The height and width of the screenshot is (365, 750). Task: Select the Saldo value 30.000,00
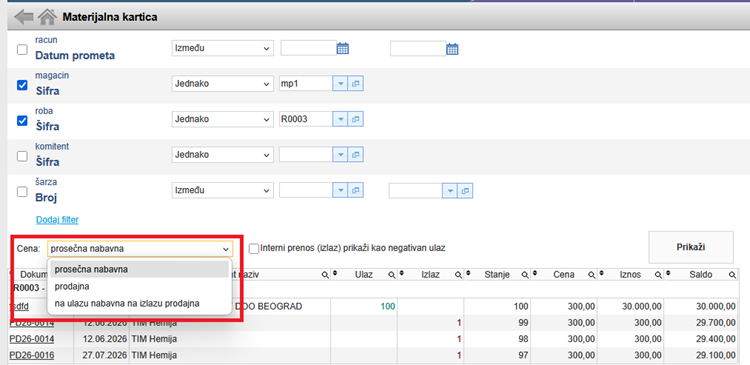pyautogui.click(x=716, y=307)
